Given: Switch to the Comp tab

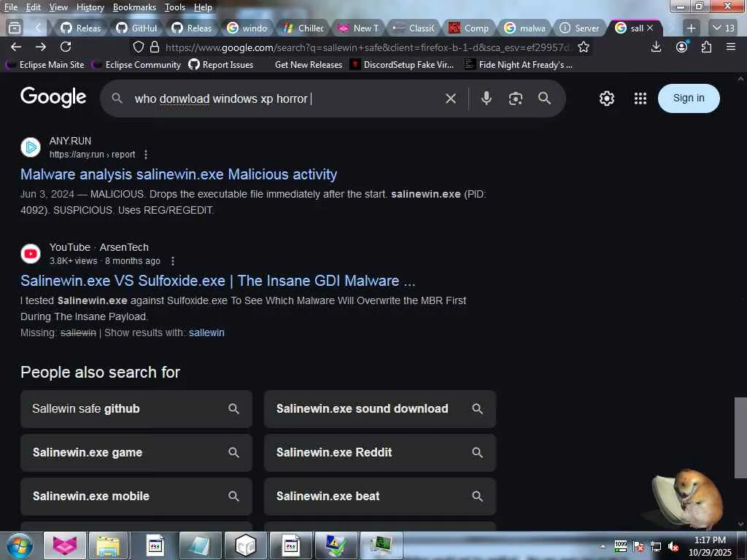Looking at the screenshot, I should point(470,28).
